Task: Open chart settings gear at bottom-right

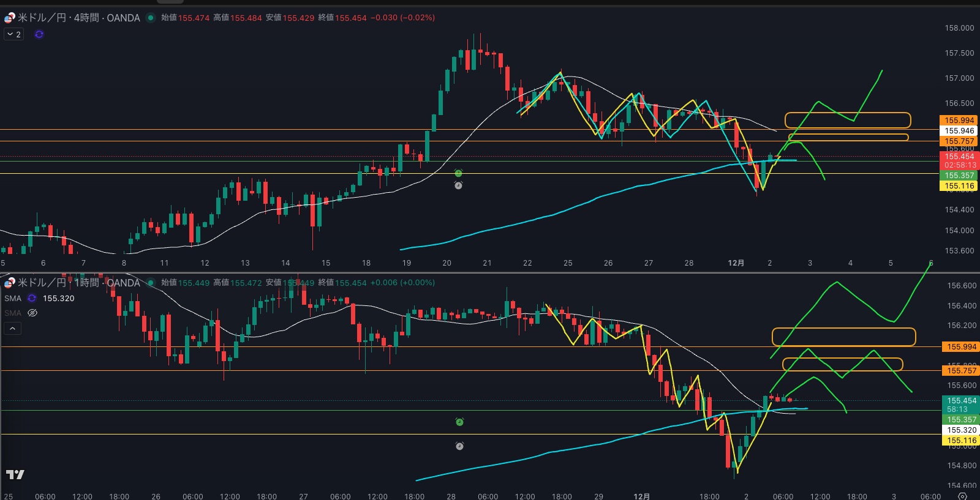Action: tap(962, 496)
